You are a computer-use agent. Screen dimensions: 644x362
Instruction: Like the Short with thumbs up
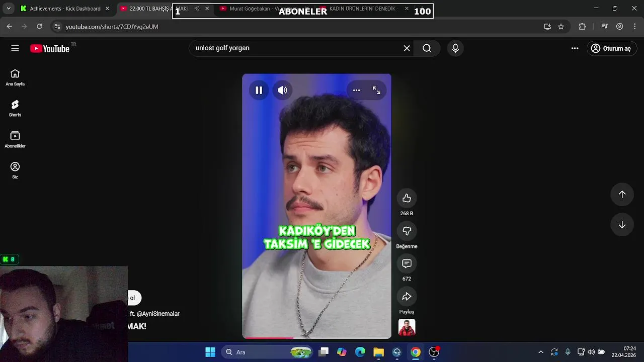point(407,198)
